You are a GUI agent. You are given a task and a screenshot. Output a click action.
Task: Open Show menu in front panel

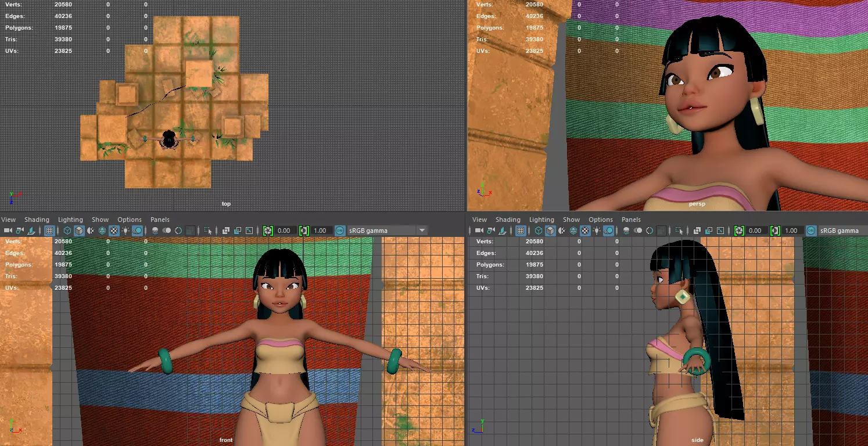[x=100, y=220]
